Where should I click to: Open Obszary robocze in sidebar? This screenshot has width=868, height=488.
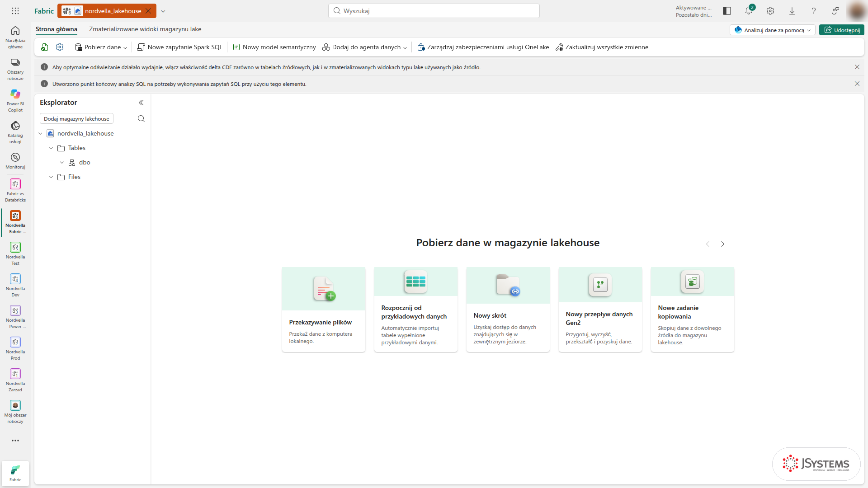[x=15, y=69]
